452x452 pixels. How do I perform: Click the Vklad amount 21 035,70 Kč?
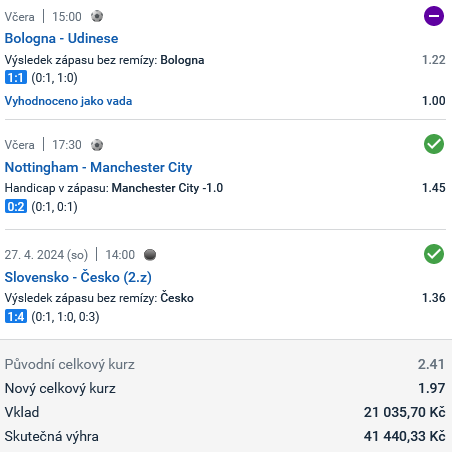click(404, 412)
